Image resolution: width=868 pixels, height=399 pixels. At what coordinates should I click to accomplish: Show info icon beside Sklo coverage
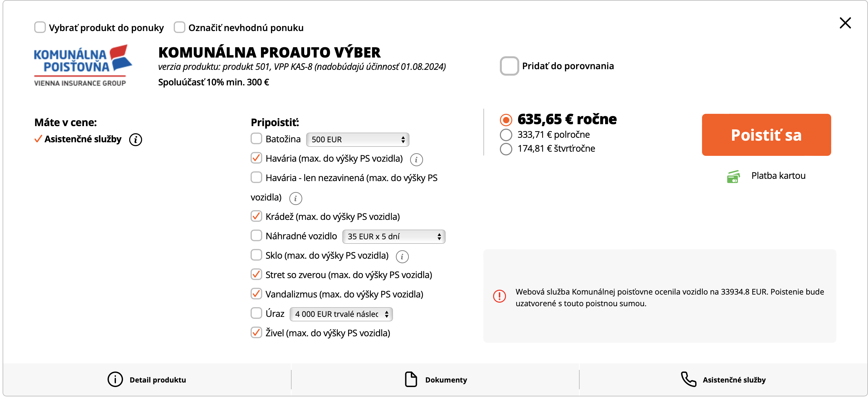pyautogui.click(x=402, y=257)
